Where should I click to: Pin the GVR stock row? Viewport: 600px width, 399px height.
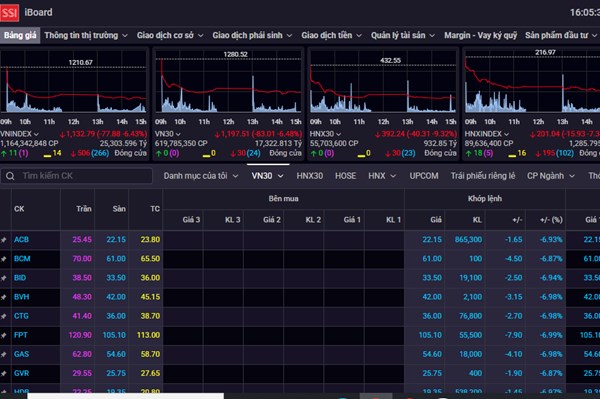click(x=4, y=374)
